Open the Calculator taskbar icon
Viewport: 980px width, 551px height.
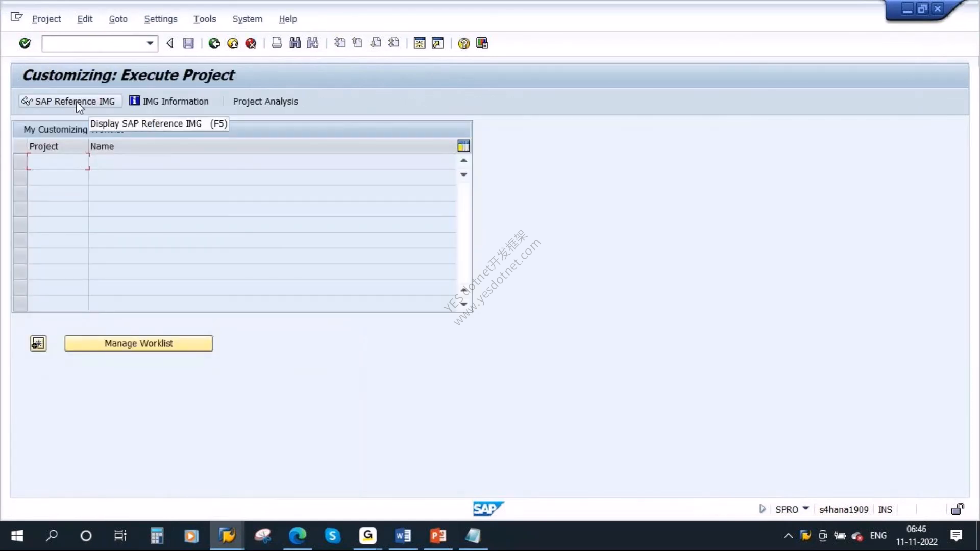[157, 536]
